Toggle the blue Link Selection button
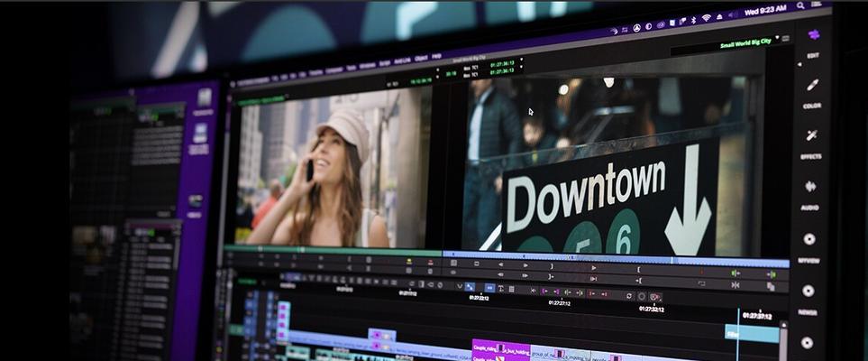Screen dimensions: 868x361 point(489,287)
